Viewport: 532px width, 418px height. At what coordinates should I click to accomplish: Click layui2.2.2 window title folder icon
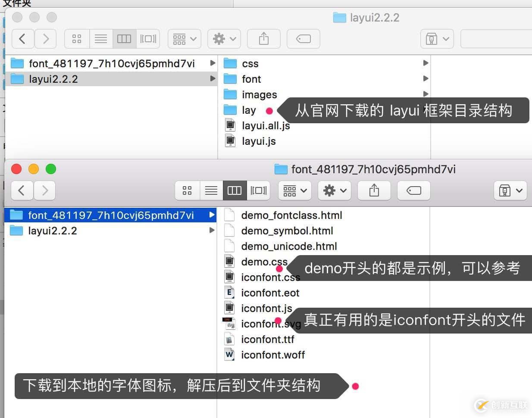[340, 18]
